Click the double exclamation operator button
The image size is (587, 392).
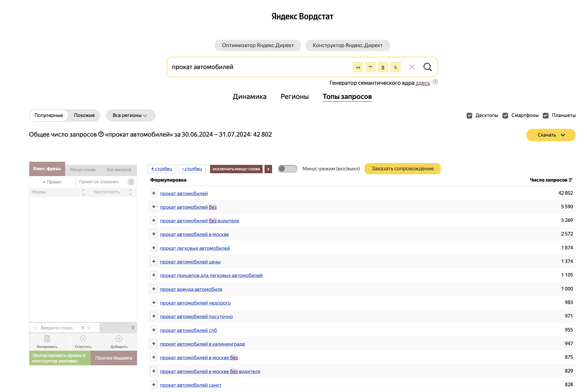(x=395, y=67)
